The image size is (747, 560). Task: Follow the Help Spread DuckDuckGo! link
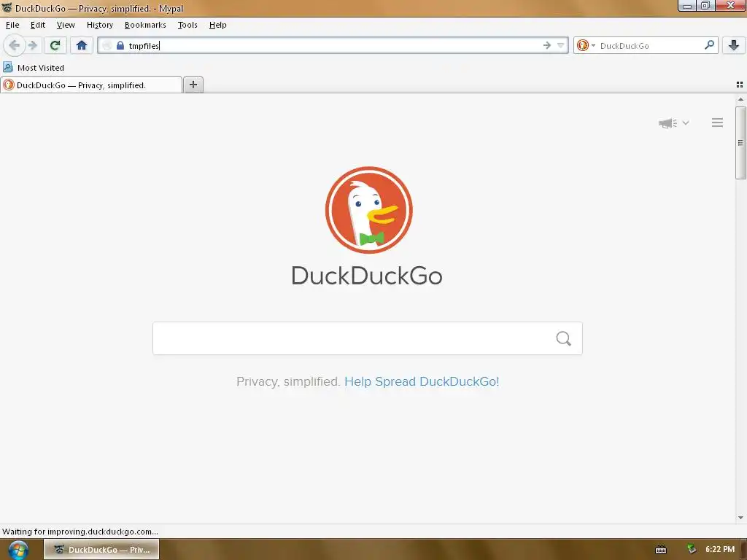tap(422, 381)
